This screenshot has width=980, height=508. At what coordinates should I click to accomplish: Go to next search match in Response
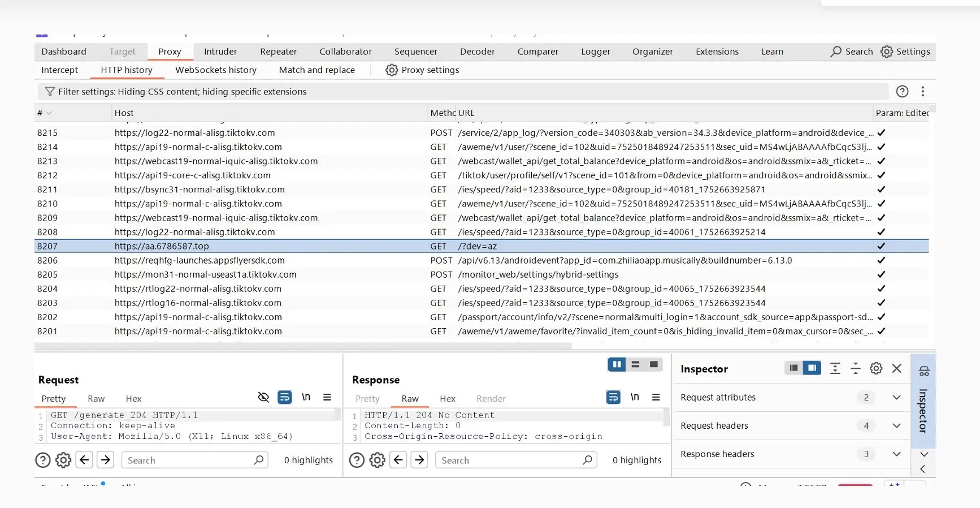[x=419, y=459]
